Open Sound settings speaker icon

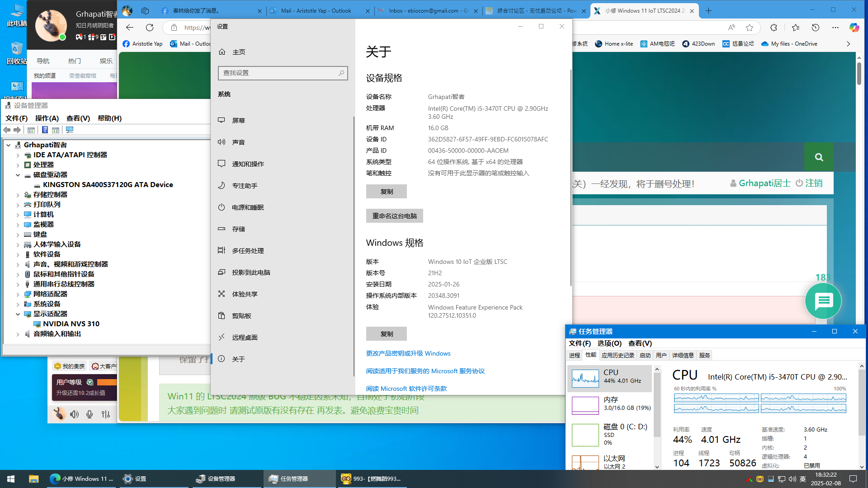coord(222,142)
